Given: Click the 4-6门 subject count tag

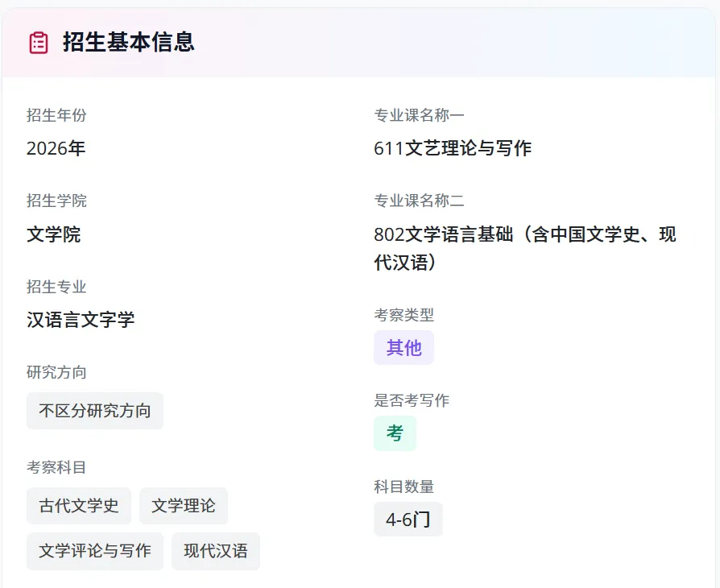Looking at the screenshot, I should click(408, 520).
